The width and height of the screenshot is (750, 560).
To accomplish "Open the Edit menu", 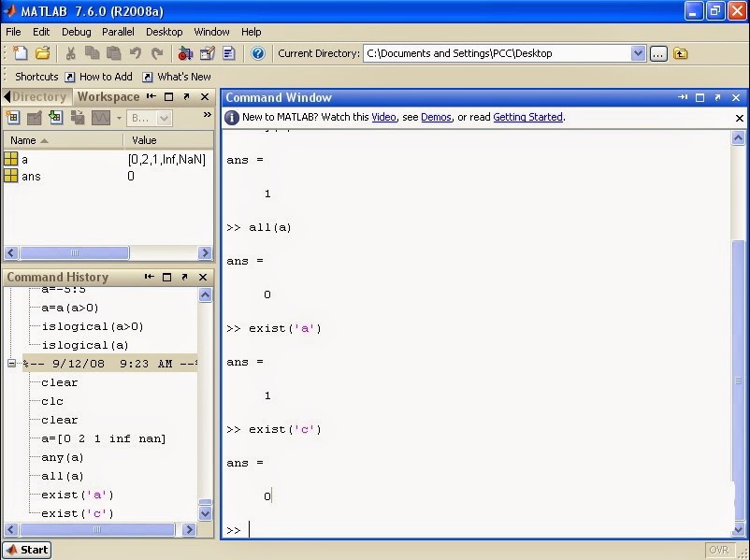I will tap(41, 32).
